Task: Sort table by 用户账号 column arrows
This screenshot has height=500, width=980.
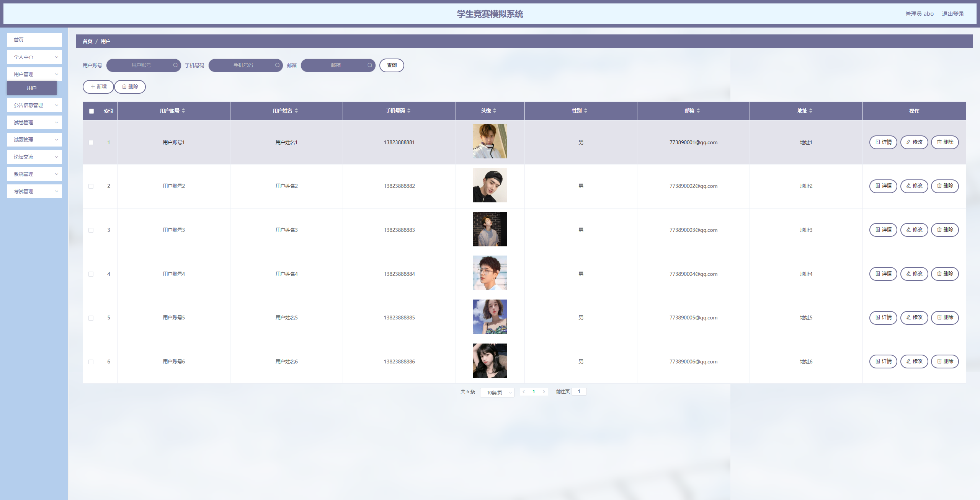Action: click(183, 111)
